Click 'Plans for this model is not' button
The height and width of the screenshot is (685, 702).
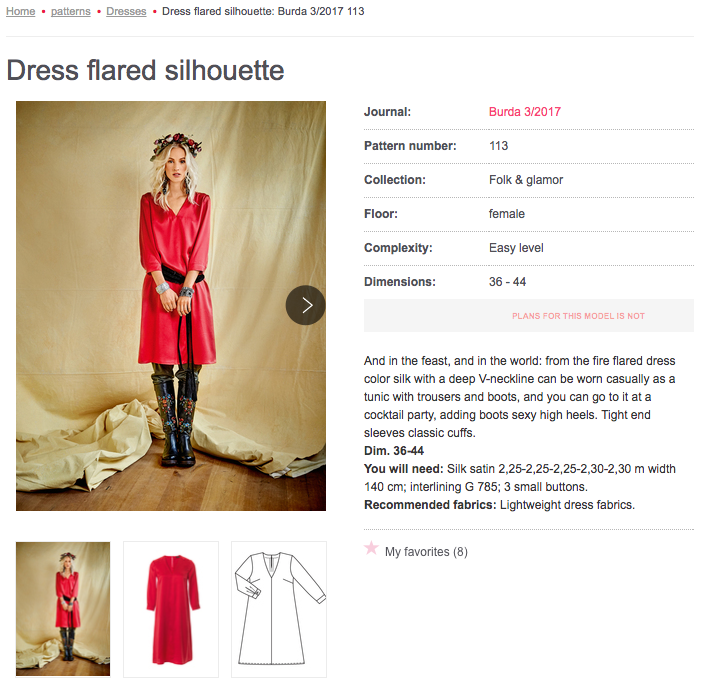pyautogui.click(x=578, y=316)
